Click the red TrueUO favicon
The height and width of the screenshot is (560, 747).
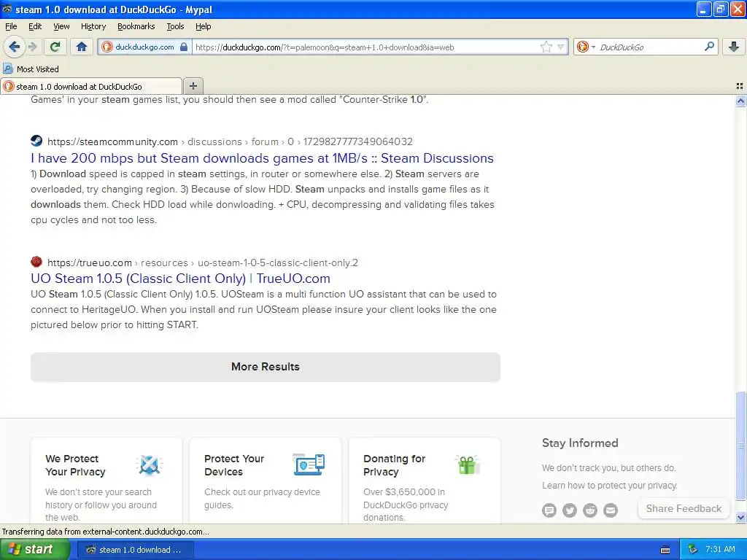(36, 262)
